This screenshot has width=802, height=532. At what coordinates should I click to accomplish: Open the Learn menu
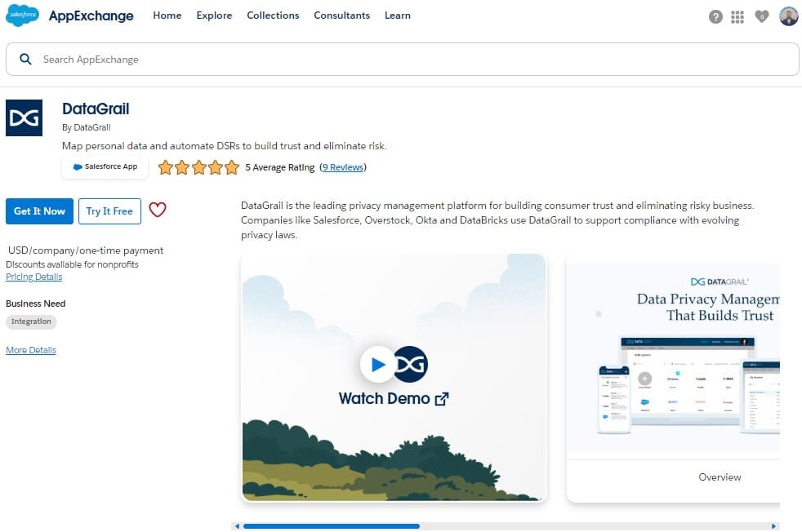point(398,16)
